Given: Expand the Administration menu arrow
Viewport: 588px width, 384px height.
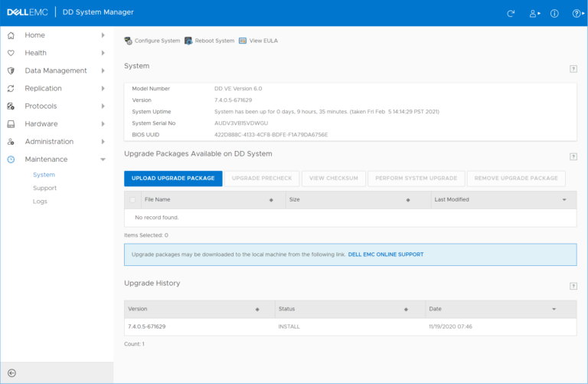Looking at the screenshot, I should pyautogui.click(x=103, y=142).
